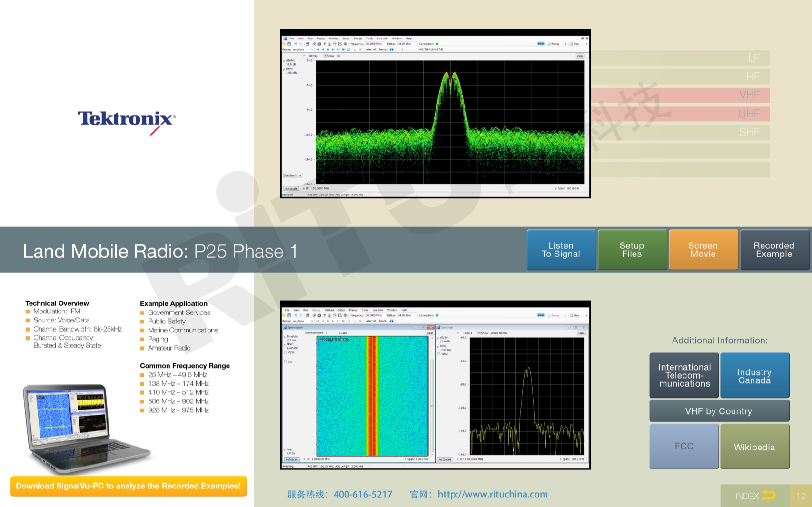Open the FCC information link
The width and height of the screenshot is (812, 507).
(684, 447)
